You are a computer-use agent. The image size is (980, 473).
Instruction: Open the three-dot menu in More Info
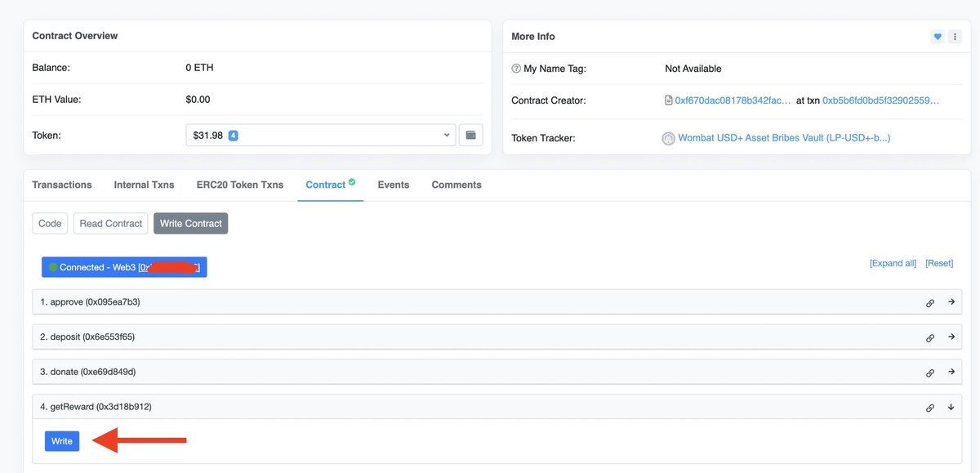tap(954, 37)
